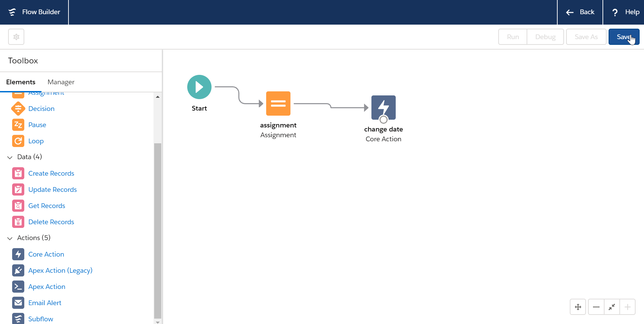The image size is (644, 324).
Task: Switch to the Manager tab
Action: (x=61, y=82)
